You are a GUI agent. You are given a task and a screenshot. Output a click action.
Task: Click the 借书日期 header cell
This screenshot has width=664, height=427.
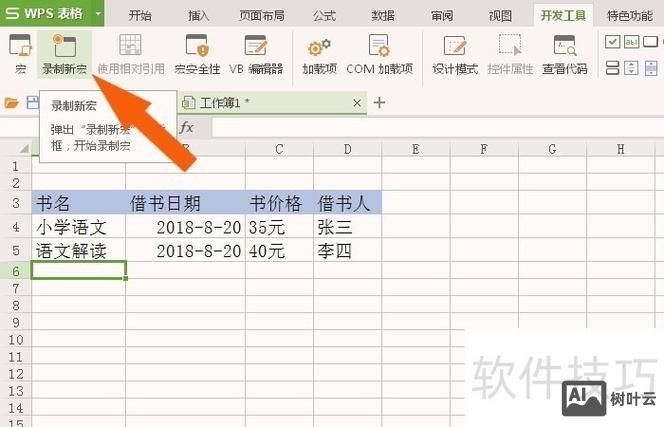(185, 202)
